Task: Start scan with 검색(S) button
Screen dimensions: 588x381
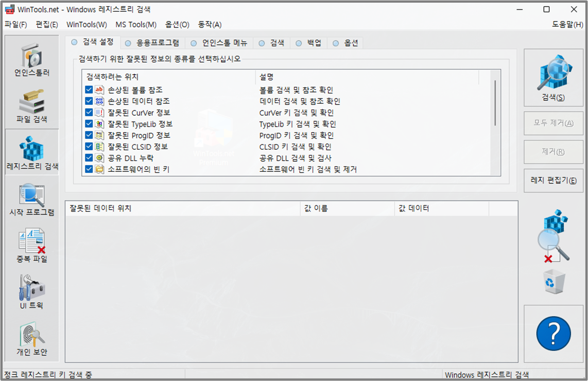Action: 553,78
